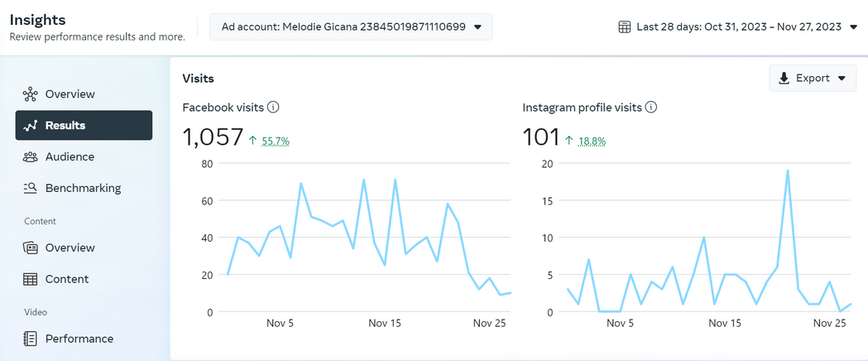Click the Video Performance report icon
The width and height of the screenshot is (868, 361).
[x=30, y=339]
